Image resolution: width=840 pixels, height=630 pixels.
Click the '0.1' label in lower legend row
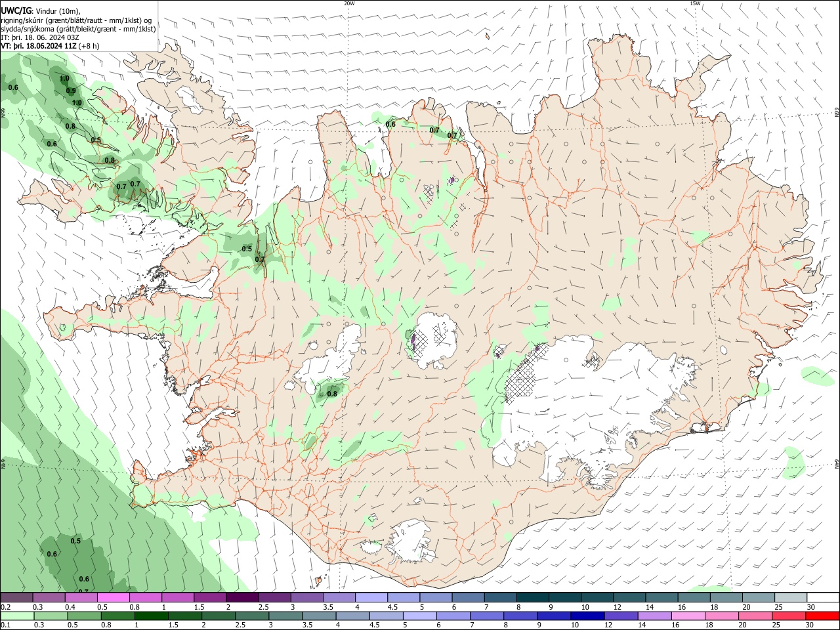(x=5, y=625)
